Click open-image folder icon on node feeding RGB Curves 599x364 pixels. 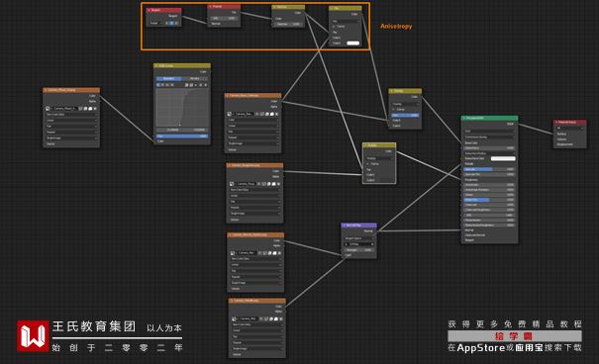click(x=90, y=109)
